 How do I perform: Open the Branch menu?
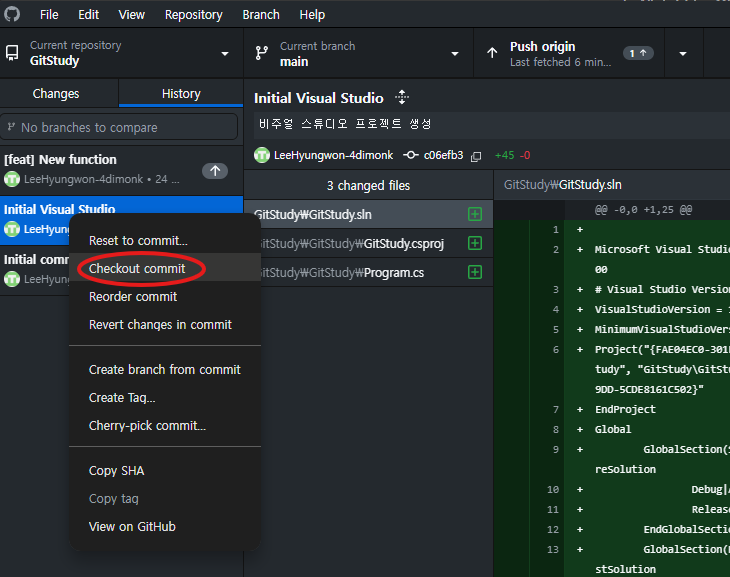pyautogui.click(x=261, y=15)
